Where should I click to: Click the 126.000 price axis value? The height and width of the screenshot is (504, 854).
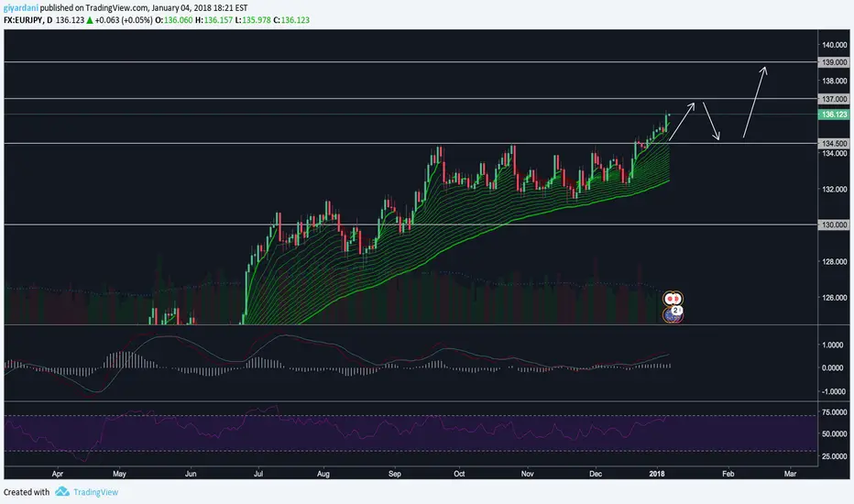coord(835,298)
